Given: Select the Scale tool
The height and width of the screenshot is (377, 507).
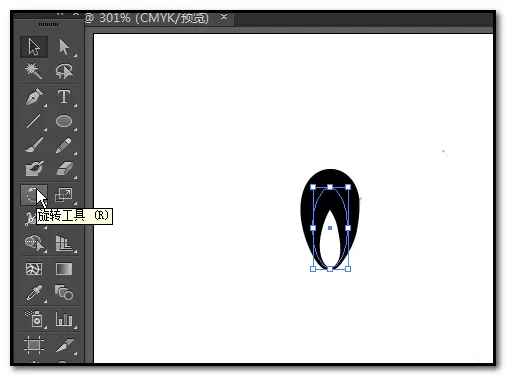Looking at the screenshot, I should 64,195.
